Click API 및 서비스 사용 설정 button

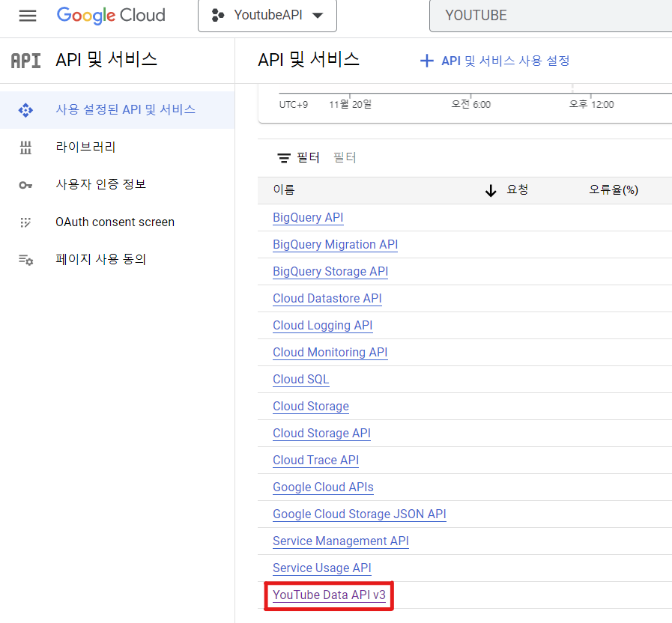[x=495, y=61]
